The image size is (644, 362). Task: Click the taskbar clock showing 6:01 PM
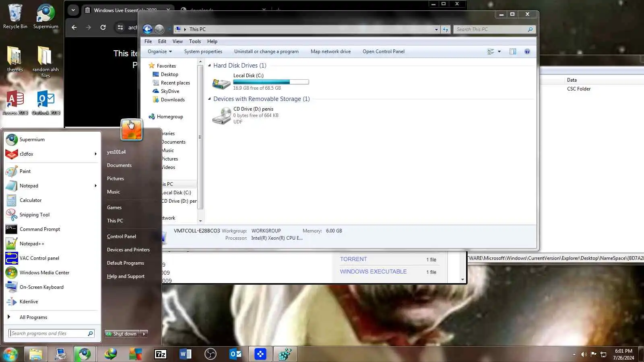pyautogui.click(x=623, y=354)
